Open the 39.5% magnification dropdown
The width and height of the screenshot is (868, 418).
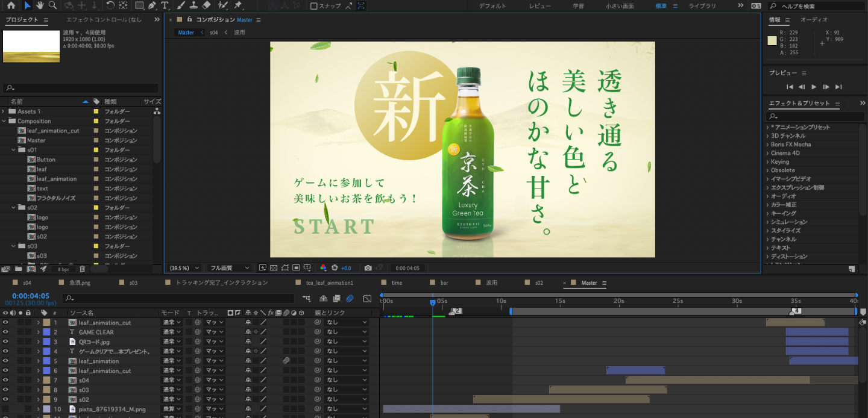pos(184,268)
